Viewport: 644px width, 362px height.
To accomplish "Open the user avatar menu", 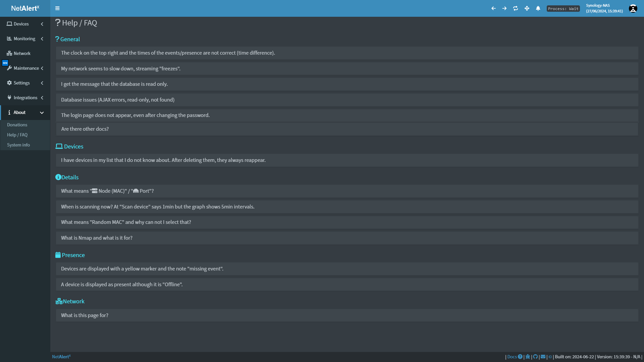I will coord(633,8).
